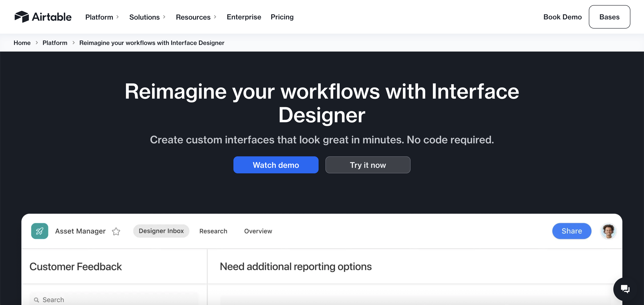Open the chat support bubble icon

625,289
